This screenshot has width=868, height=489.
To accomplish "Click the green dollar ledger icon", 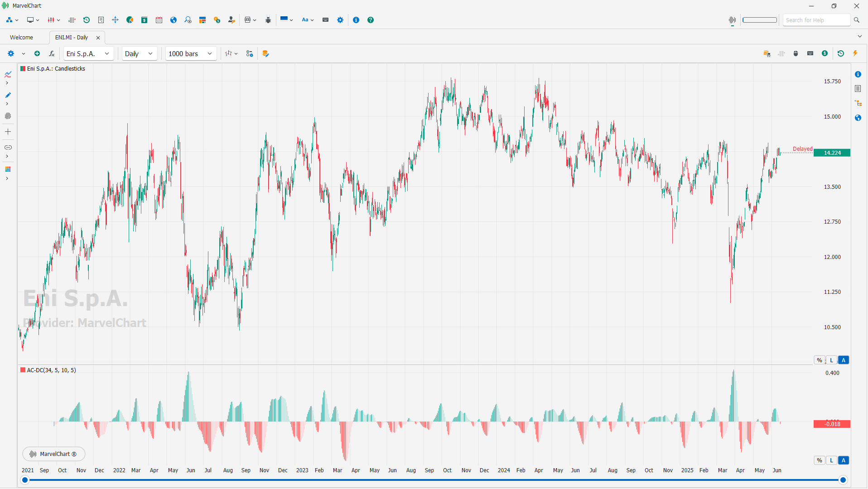I will (145, 20).
